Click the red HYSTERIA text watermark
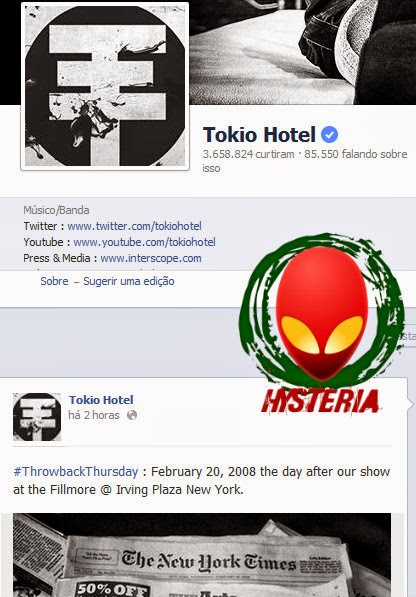The width and height of the screenshot is (416, 597). [320, 401]
